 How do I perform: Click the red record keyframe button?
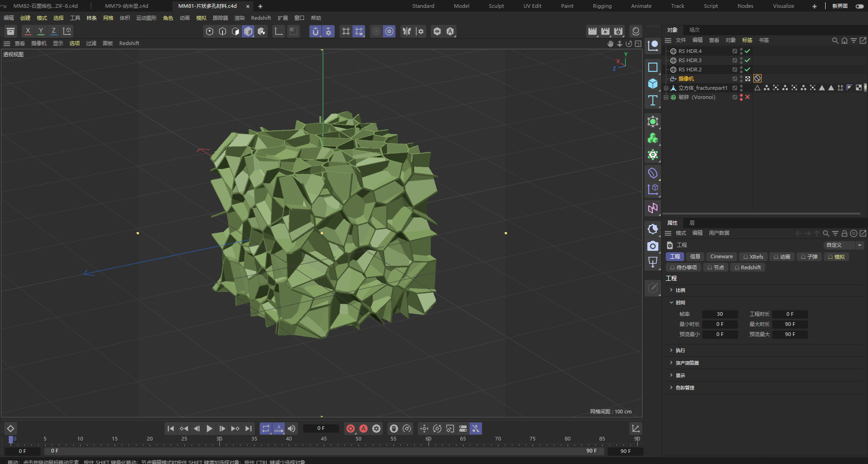point(351,429)
